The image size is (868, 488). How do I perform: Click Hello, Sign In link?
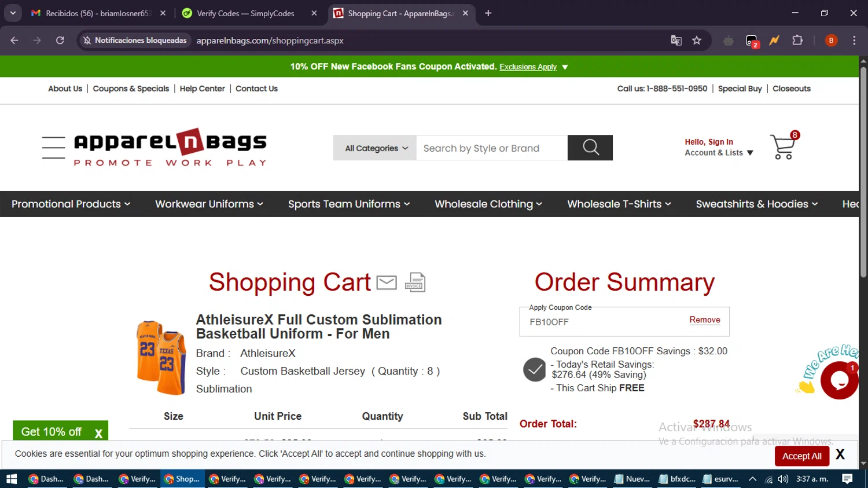(709, 142)
